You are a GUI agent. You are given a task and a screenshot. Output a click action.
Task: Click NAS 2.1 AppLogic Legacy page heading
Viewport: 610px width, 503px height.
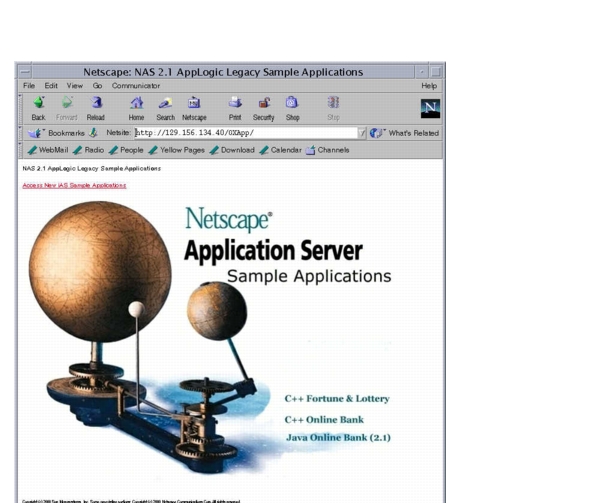[x=91, y=168]
